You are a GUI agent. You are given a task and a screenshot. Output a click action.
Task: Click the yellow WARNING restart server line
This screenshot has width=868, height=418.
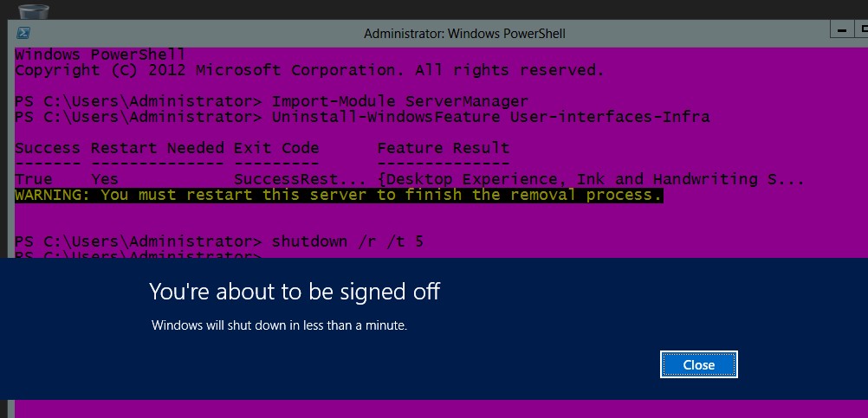click(338, 196)
